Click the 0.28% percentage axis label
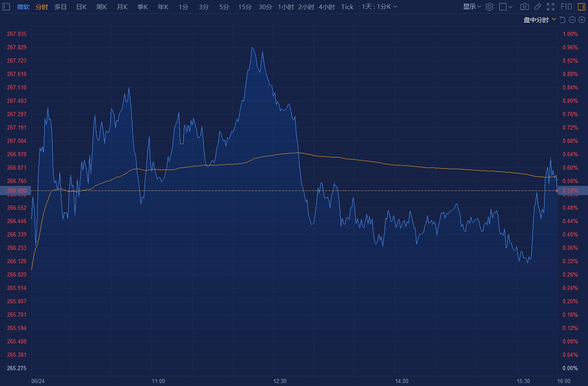Viewport: 588px width, 386px height. click(570, 274)
